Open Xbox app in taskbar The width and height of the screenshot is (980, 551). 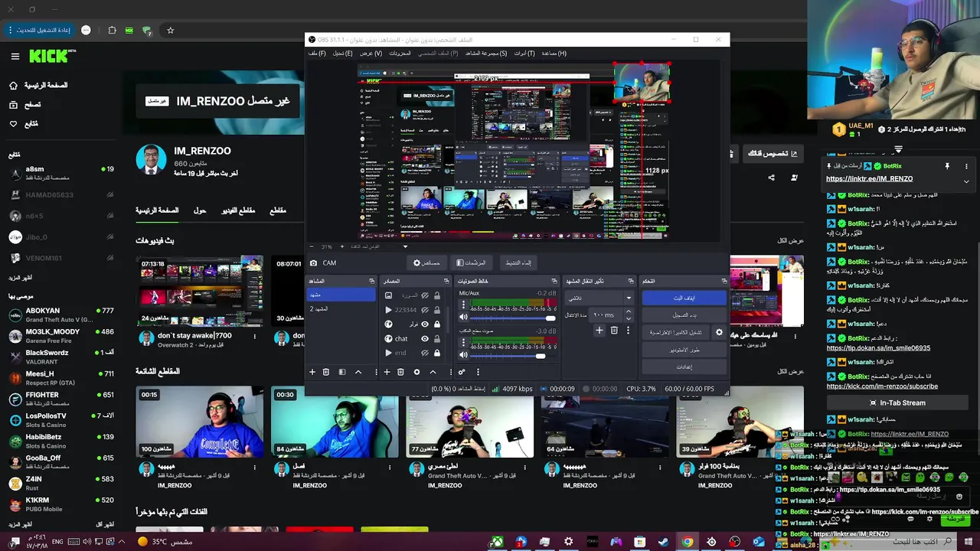(497, 542)
